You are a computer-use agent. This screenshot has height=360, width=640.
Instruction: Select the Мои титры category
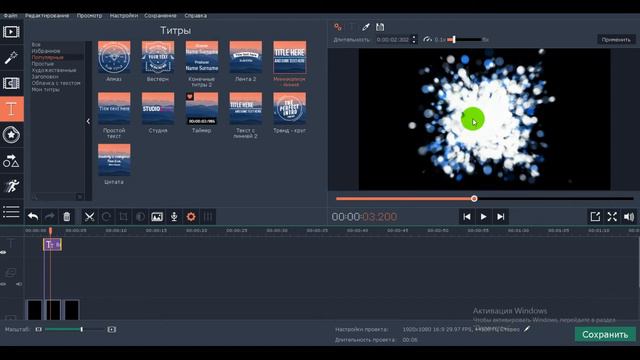[x=46, y=89]
